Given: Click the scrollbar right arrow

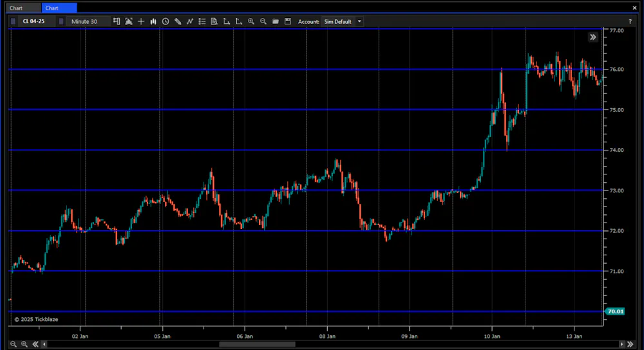Looking at the screenshot, I should click(x=622, y=344).
